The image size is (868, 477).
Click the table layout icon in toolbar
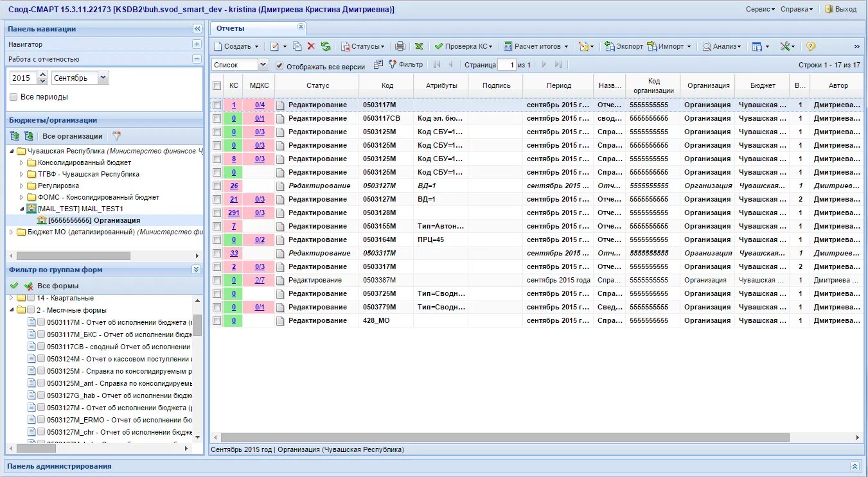[x=757, y=46]
